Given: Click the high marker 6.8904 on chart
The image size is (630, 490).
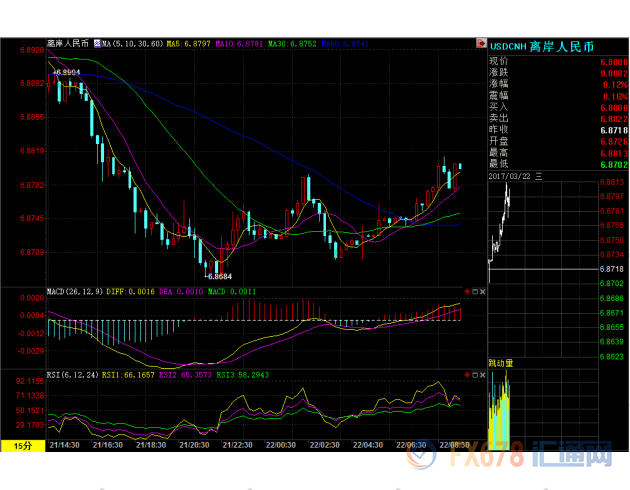Looking at the screenshot, I should tap(67, 72).
